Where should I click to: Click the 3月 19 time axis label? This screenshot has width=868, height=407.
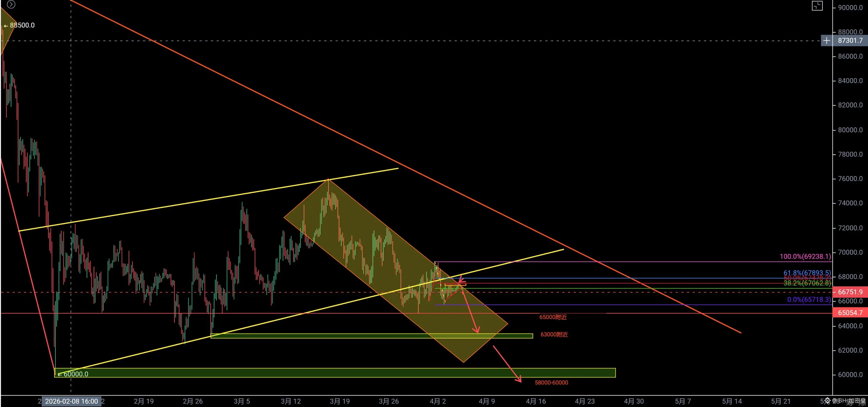point(340,401)
